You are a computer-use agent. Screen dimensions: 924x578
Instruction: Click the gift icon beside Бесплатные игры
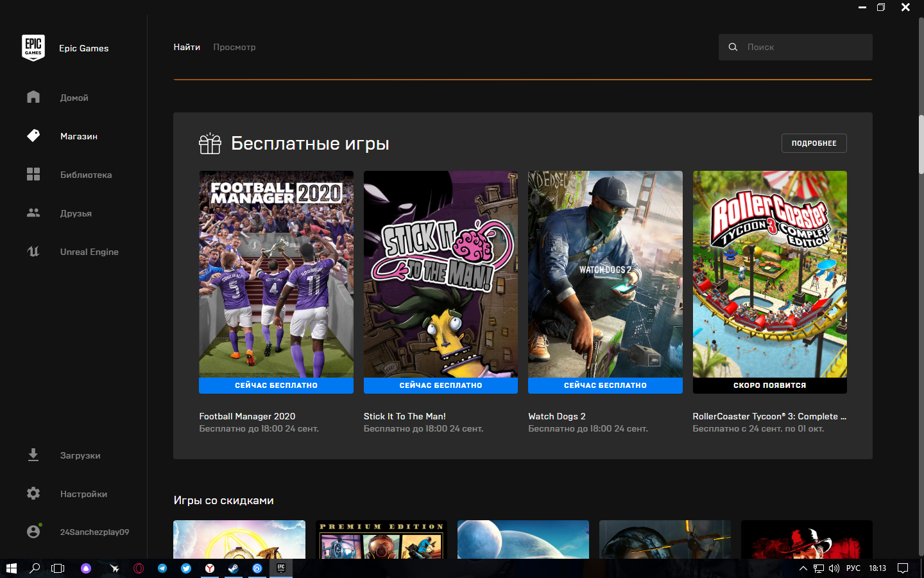210,144
